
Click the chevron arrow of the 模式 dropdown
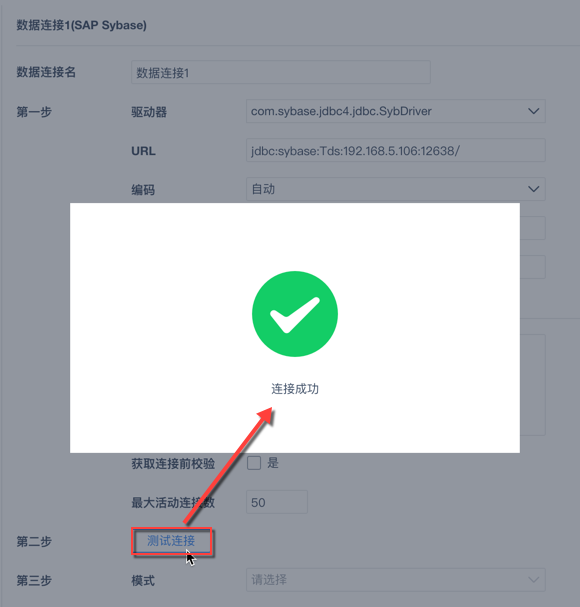(x=534, y=580)
